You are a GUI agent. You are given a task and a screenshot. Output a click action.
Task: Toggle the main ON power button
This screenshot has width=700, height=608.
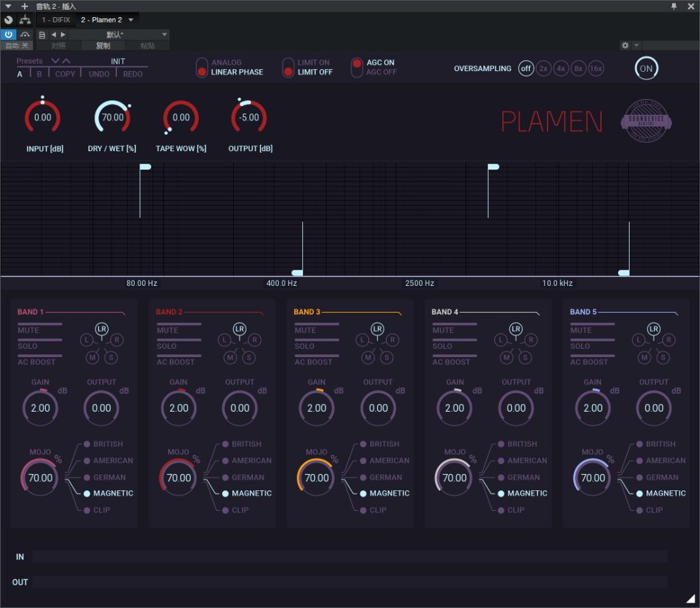(646, 68)
